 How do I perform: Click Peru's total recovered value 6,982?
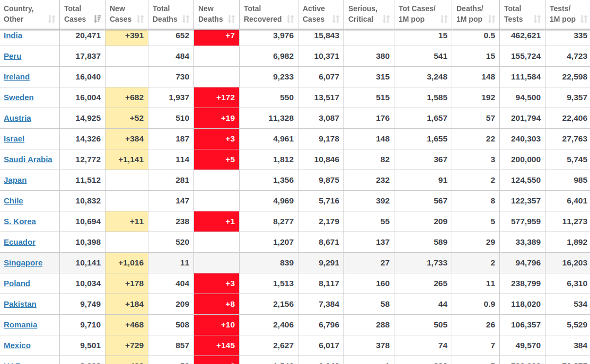283,56
